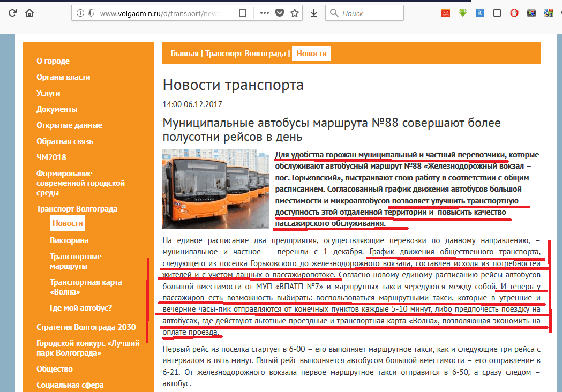Click the bold lead paragraph starting 'Для удобства горожан'
This screenshot has height=392, width=562.
(407, 189)
